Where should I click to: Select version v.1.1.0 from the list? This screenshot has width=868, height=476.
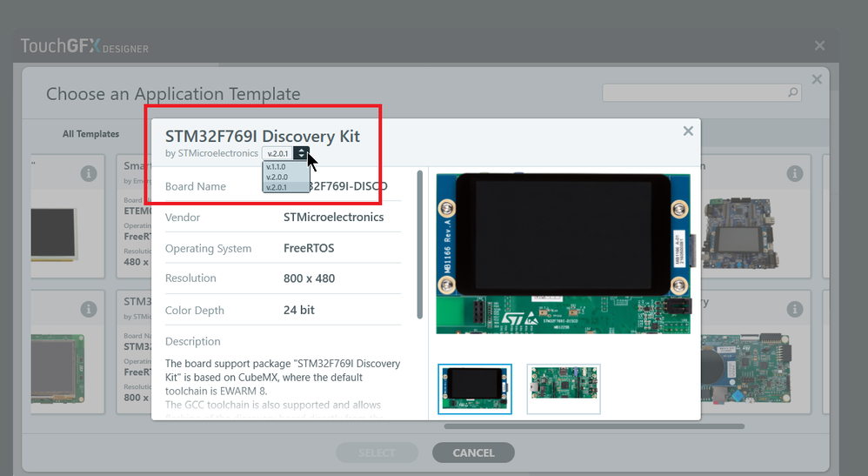(285, 167)
